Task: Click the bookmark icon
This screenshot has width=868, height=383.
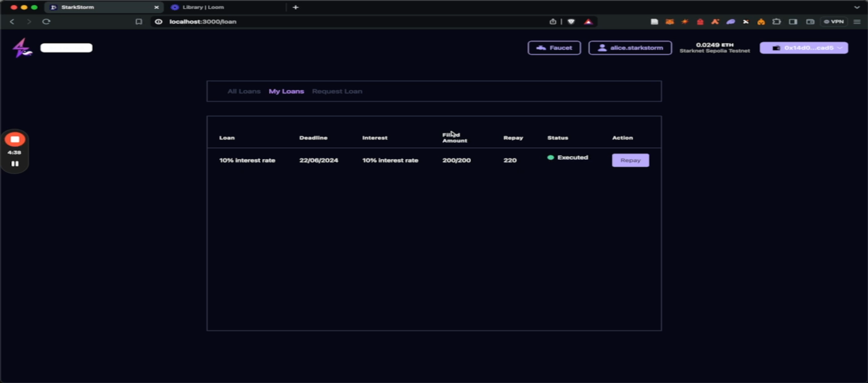Action: [139, 22]
